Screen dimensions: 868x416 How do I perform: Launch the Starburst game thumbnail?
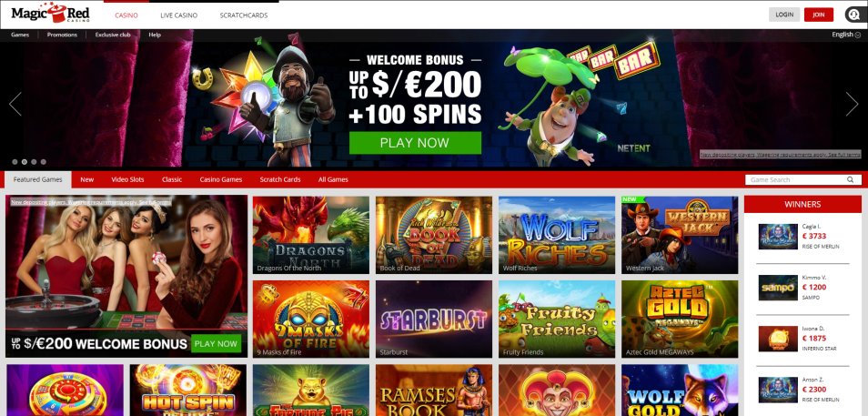tap(433, 320)
